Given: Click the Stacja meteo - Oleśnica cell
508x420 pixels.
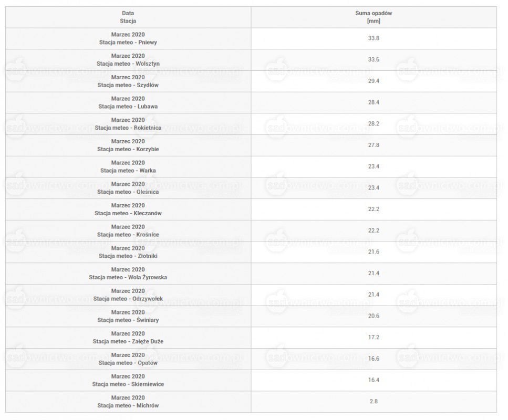Looking at the screenshot, I should tap(128, 188).
